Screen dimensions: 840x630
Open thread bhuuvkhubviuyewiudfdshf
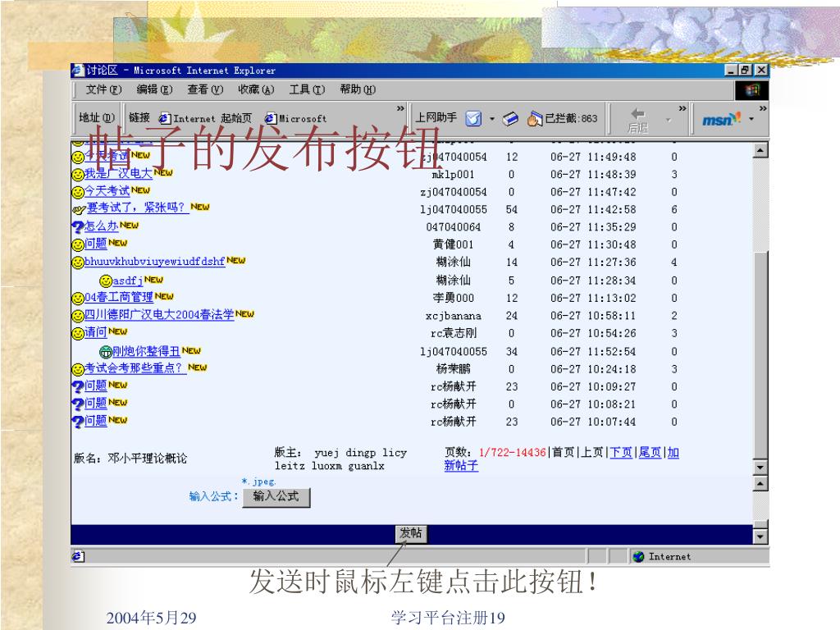point(154,262)
